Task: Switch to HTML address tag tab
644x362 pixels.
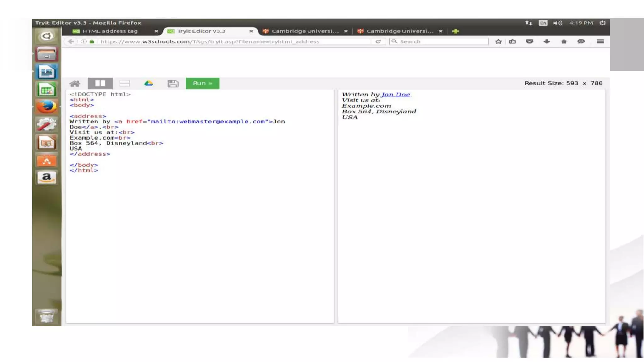Action: (x=110, y=31)
